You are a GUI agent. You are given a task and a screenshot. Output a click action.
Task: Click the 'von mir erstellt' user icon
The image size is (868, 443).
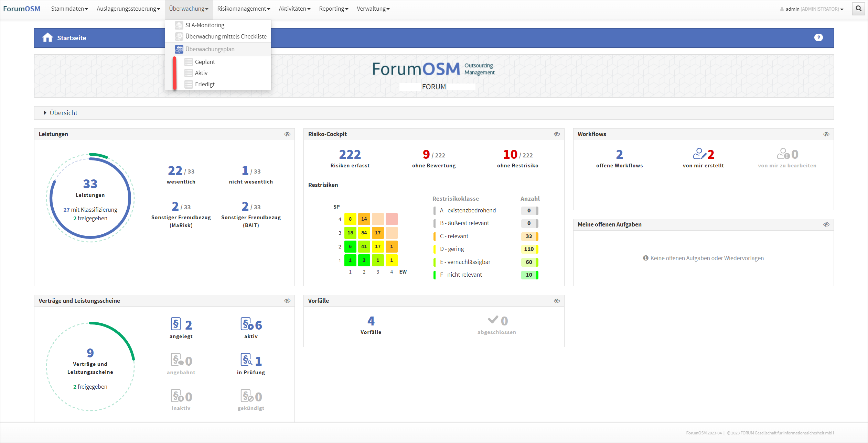click(x=699, y=154)
